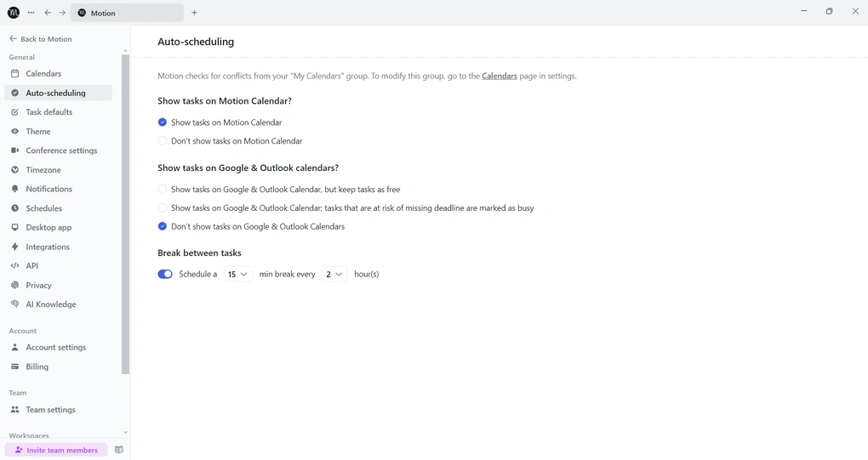868x460 pixels.
Task: Open Team settings page
Action: pyautogui.click(x=58, y=410)
